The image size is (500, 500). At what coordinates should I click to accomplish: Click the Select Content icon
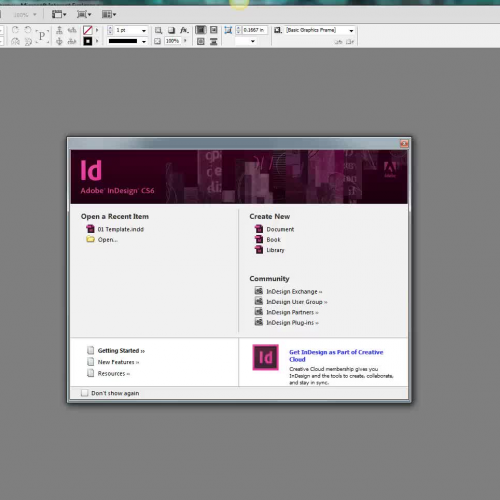point(59,41)
